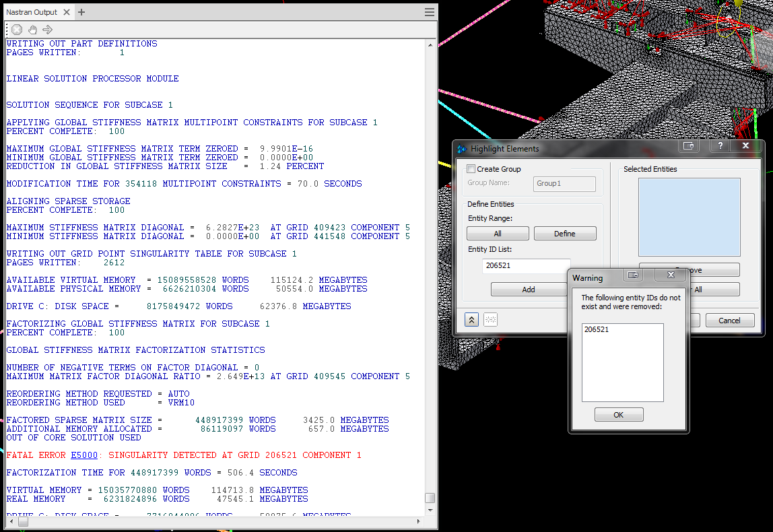Click the Entity ID List input field

(526, 266)
